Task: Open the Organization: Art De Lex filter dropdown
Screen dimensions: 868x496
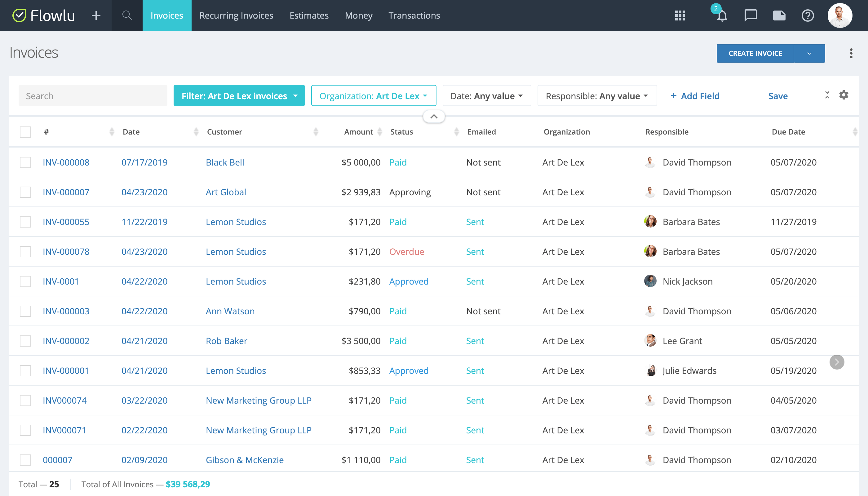Action: tap(373, 96)
